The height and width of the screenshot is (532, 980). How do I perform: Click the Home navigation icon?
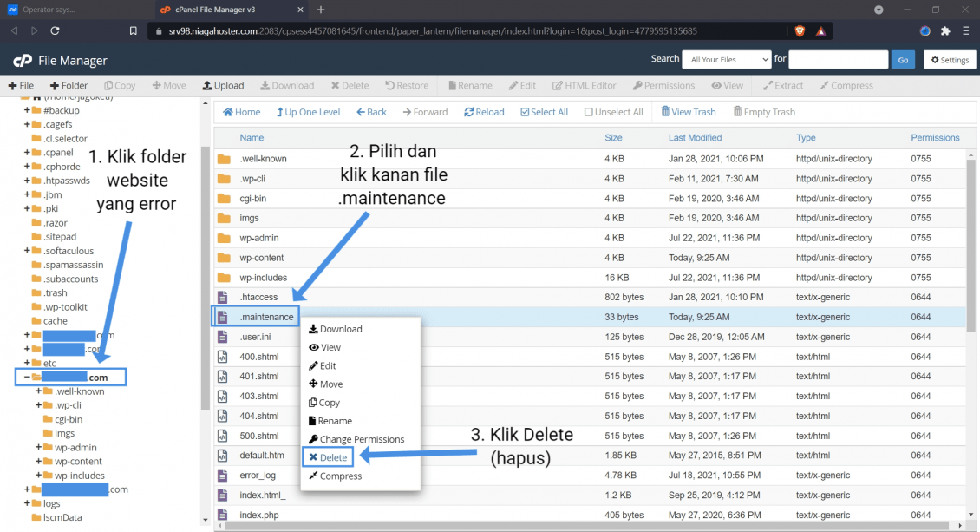click(x=241, y=112)
